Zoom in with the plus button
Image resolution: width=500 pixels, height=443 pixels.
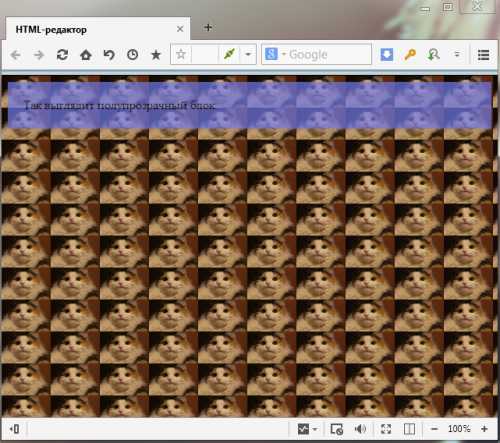(484, 429)
